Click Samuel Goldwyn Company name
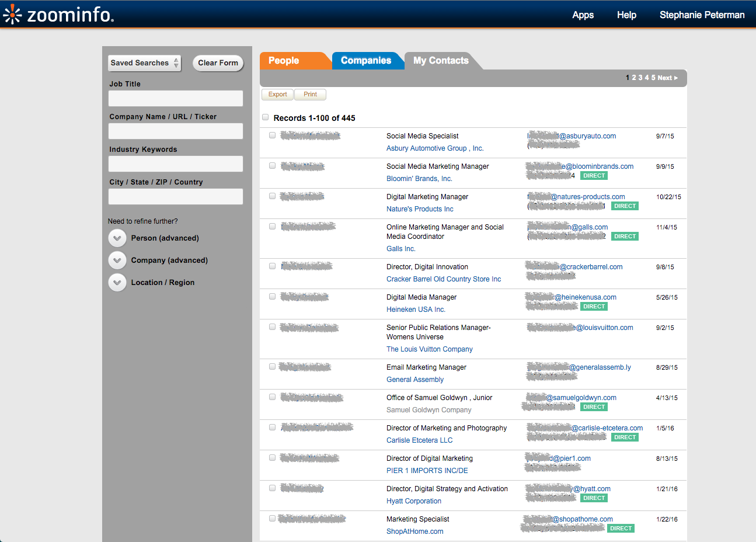 [x=429, y=410]
